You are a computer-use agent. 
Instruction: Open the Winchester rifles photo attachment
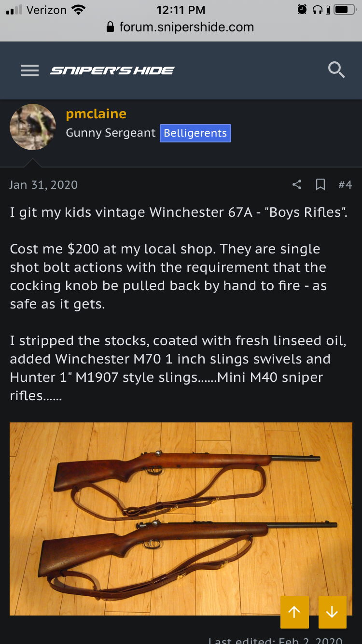click(181, 518)
